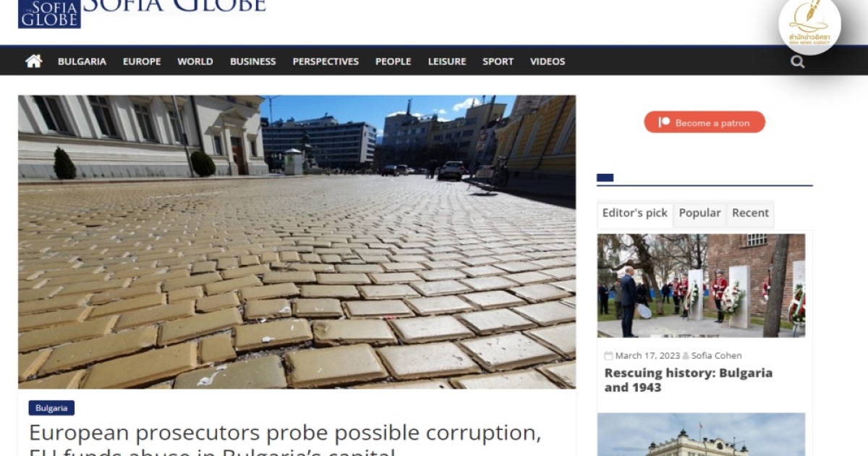Go to Business section

pyautogui.click(x=252, y=62)
